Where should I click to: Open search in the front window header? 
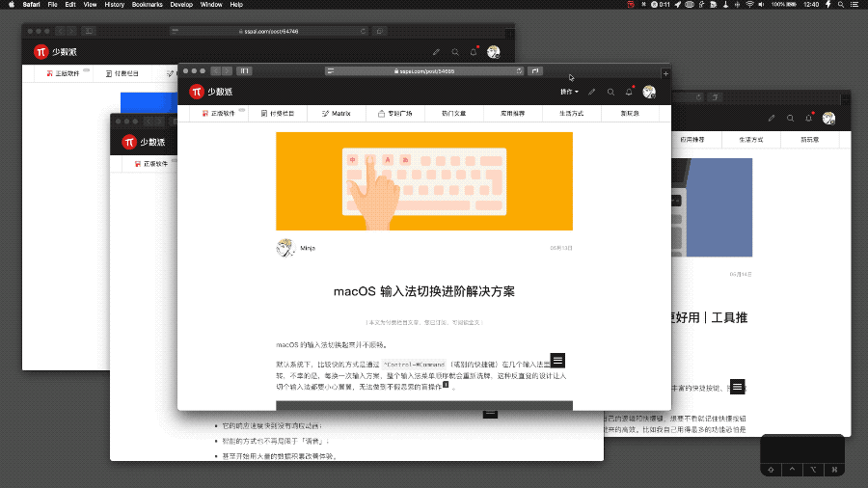tap(610, 92)
